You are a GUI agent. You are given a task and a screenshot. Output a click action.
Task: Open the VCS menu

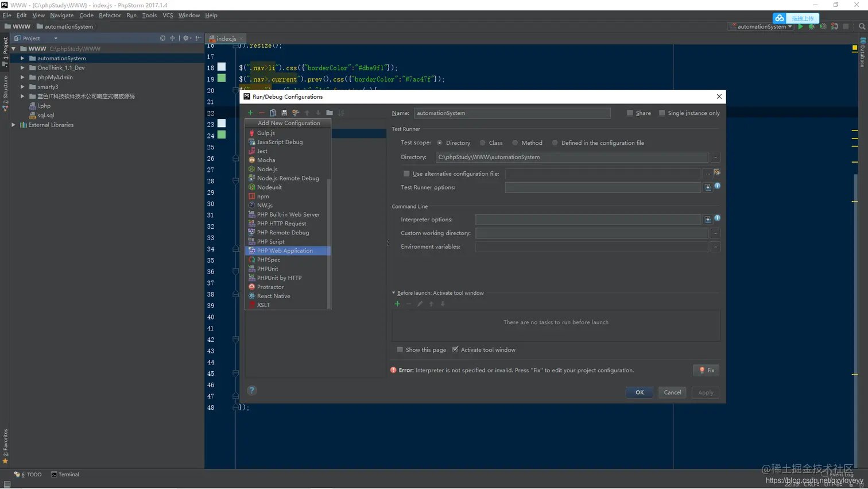[x=168, y=16]
